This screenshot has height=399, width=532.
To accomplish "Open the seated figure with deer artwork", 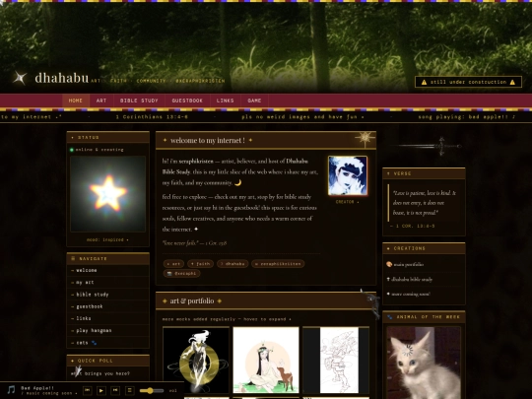I will [x=266, y=360].
